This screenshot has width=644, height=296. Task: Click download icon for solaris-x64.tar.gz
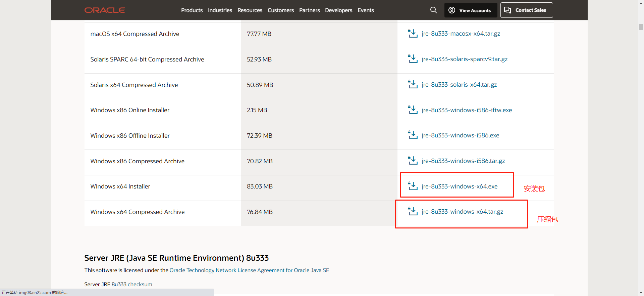413,84
